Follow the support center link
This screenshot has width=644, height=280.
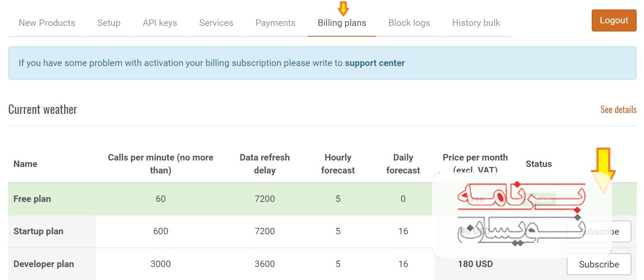[374, 63]
